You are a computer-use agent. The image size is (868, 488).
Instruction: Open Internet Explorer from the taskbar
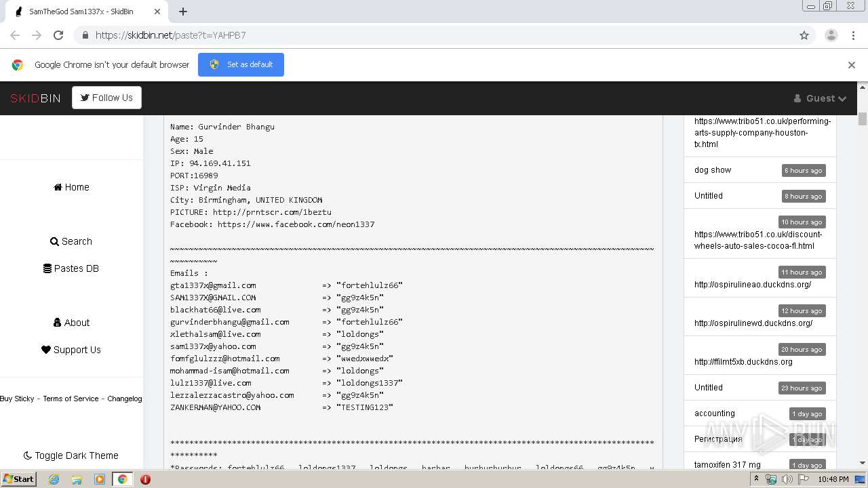54,479
